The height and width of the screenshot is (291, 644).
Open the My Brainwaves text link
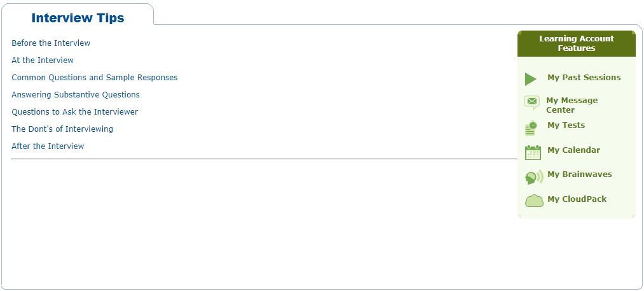click(579, 174)
